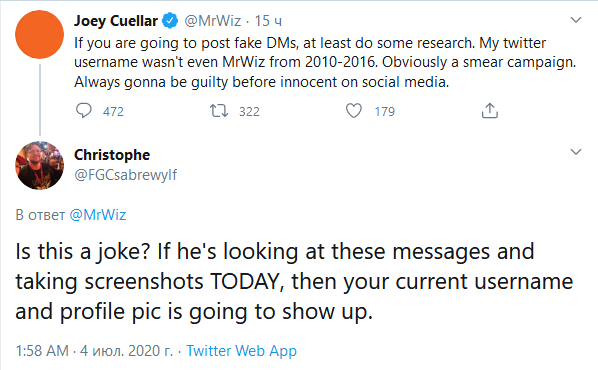This screenshot has width=598, height=370.
Task: Open the @FGCsabrewylf handle
Action: click(x=125, y=175)
